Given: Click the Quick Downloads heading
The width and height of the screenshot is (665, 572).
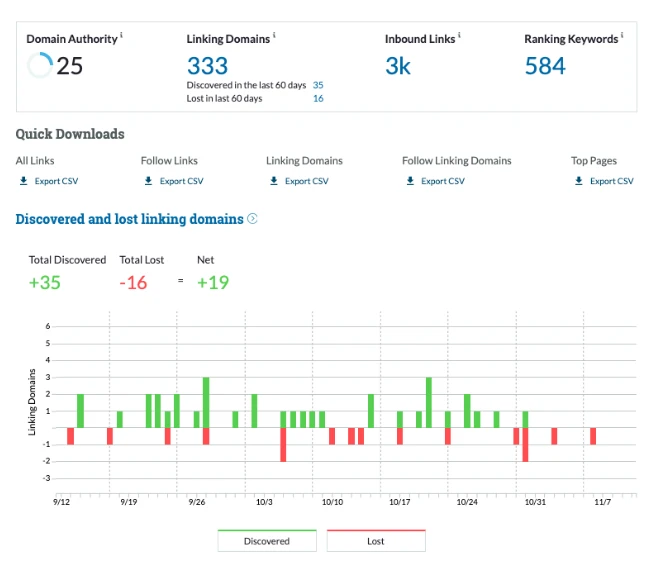Looking at the screenshot, I should coord(70,134).
